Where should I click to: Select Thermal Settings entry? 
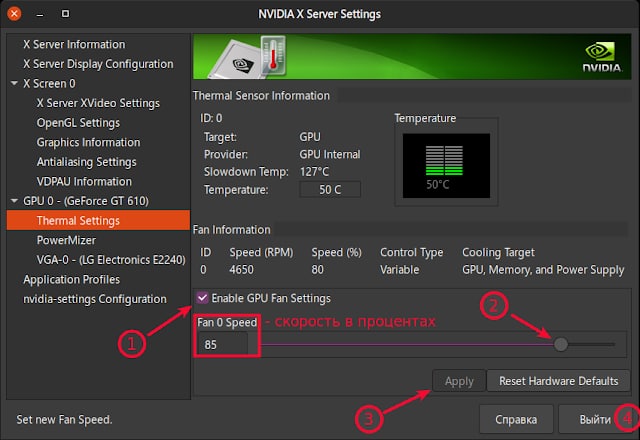[x=98, y=220]
